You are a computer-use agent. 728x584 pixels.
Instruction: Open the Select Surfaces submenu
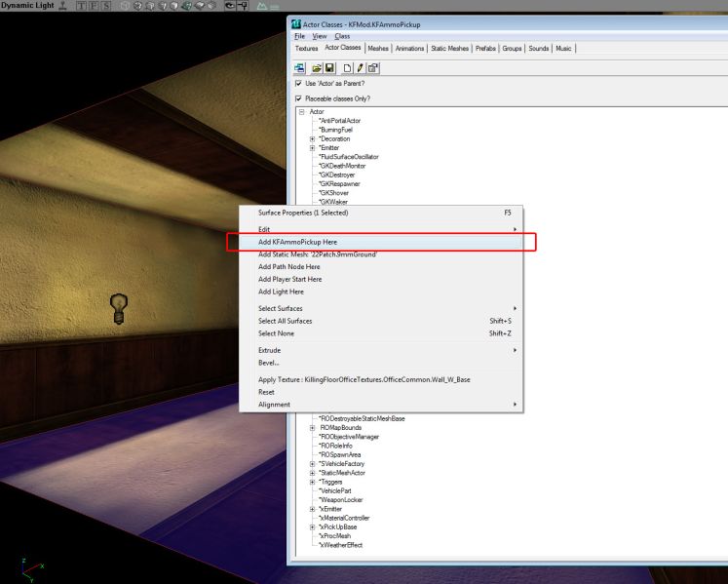tap(381, 309)
